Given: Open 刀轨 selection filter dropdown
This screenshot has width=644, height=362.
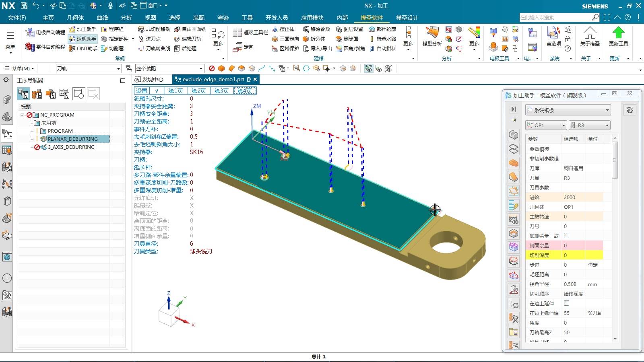Looking at the screenshot, I should pos(89,69).
